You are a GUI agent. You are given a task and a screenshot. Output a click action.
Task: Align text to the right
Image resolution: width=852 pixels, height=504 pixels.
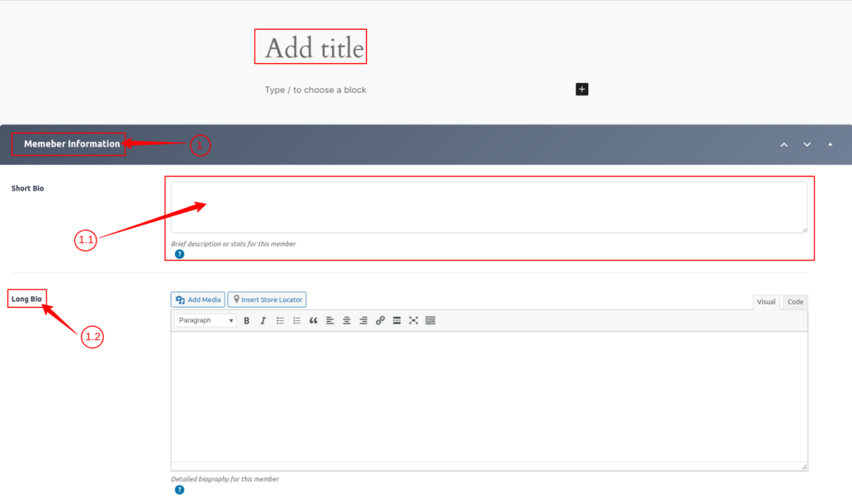tap(364, 320)
